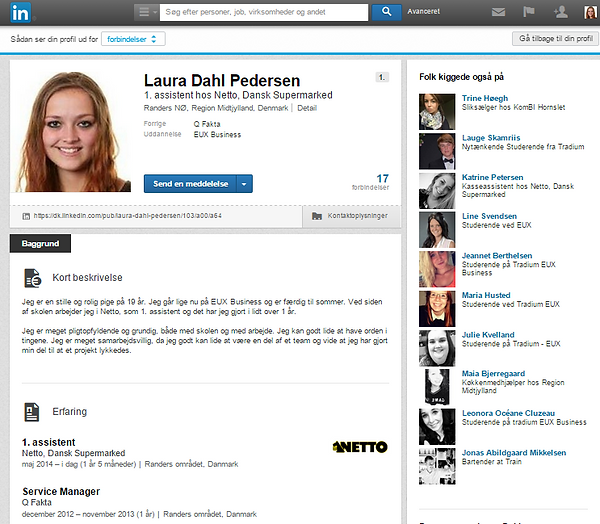
Task: Open the notifications flag icon
Action: (528, 12)
